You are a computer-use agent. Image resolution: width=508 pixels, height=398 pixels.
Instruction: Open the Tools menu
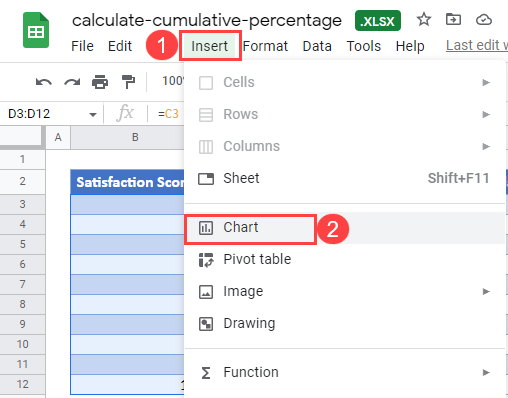click(x=364, y=46)
